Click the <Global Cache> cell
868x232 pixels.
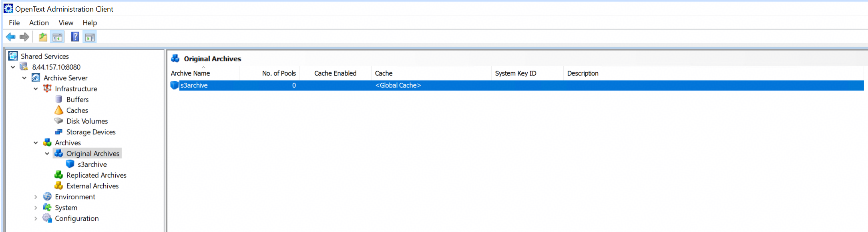click(x=398, y=85)
